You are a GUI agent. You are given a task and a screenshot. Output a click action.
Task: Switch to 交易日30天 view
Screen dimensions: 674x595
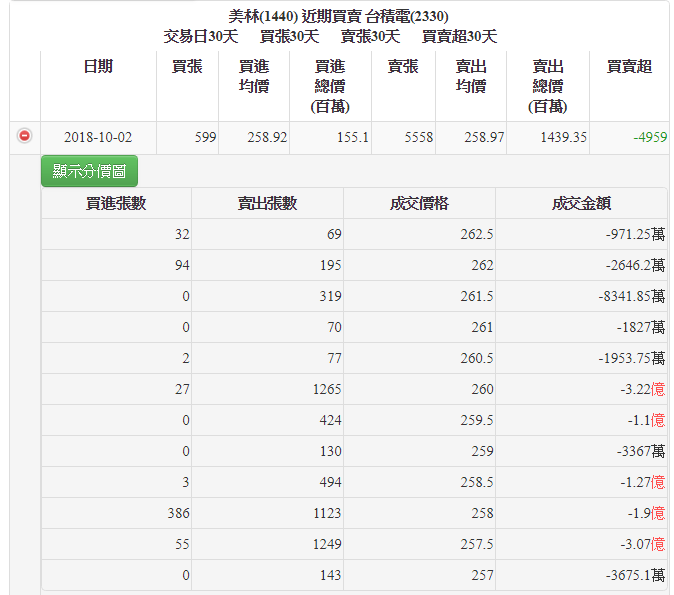tap(200, 37)
